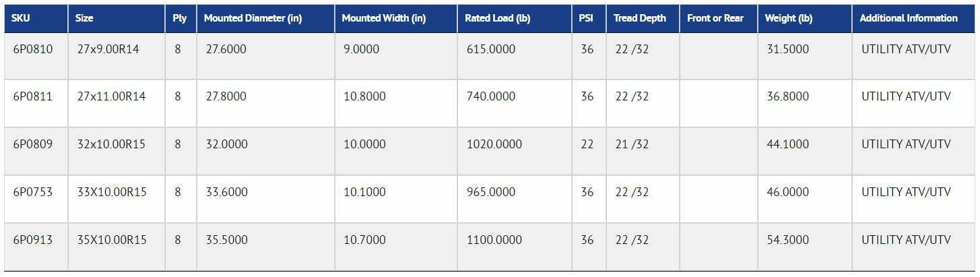Select the Front or Rear header
This screenshot has width=980, height=277.
[715, 18]
